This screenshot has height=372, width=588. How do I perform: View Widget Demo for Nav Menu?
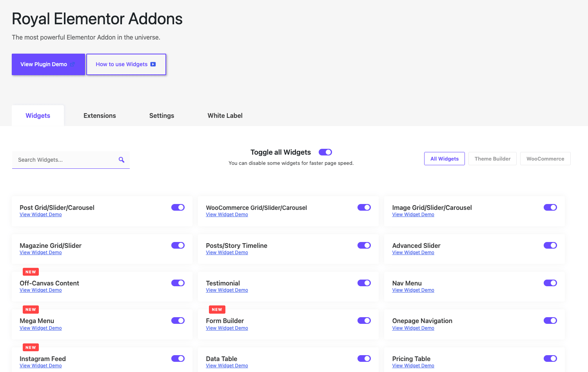[x=413, y=290]
